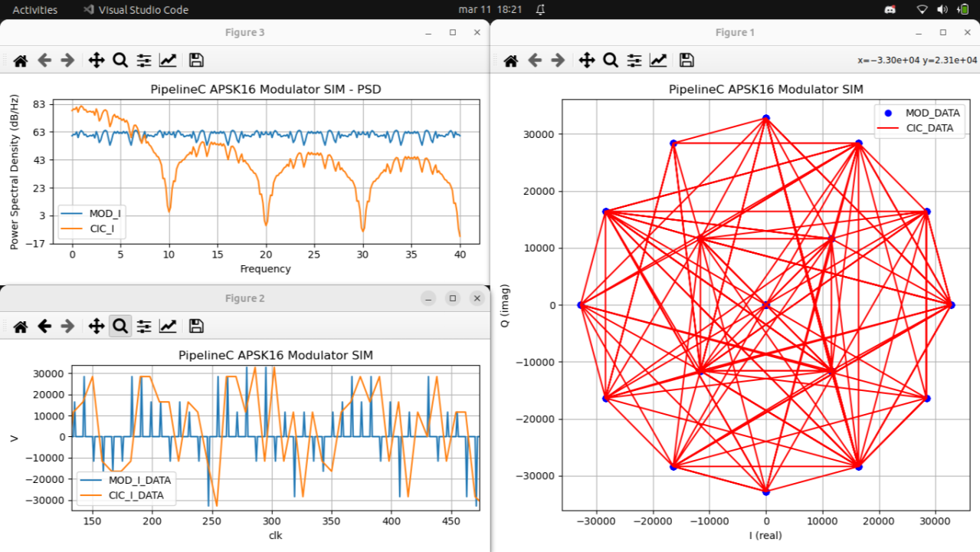The height and width of the screenshot is (552, 980).
Task: Click Forward arrow in Figure 1 toolbar
Action: (x=558, y=61)
